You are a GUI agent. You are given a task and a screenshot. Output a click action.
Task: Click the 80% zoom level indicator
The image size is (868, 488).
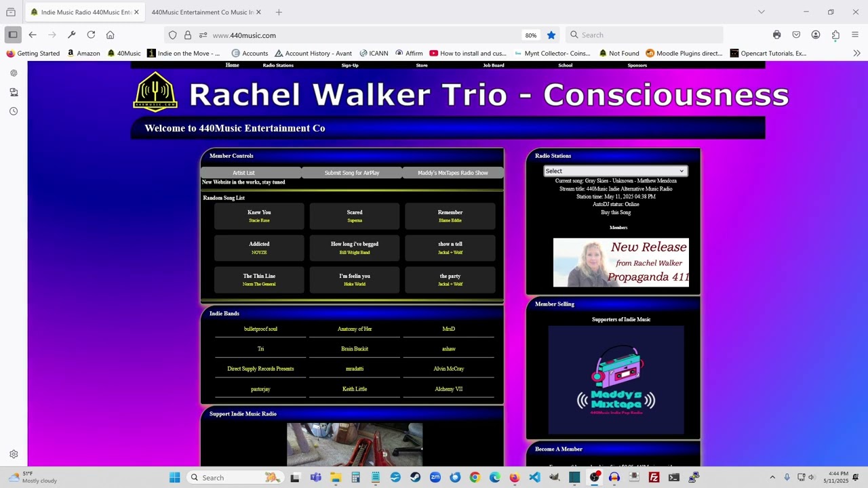(530, 35)
